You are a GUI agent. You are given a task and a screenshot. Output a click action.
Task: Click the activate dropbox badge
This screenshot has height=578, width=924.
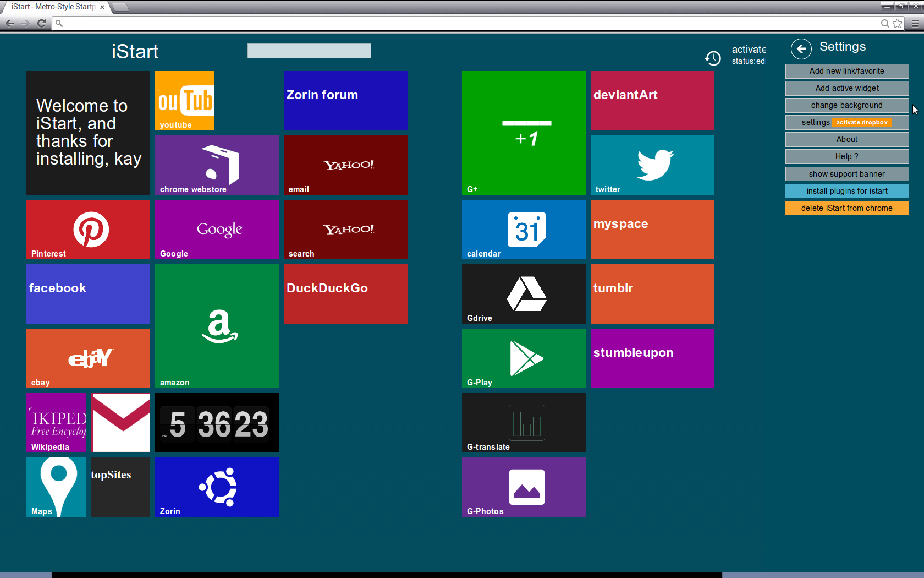[x=861, y=122]
